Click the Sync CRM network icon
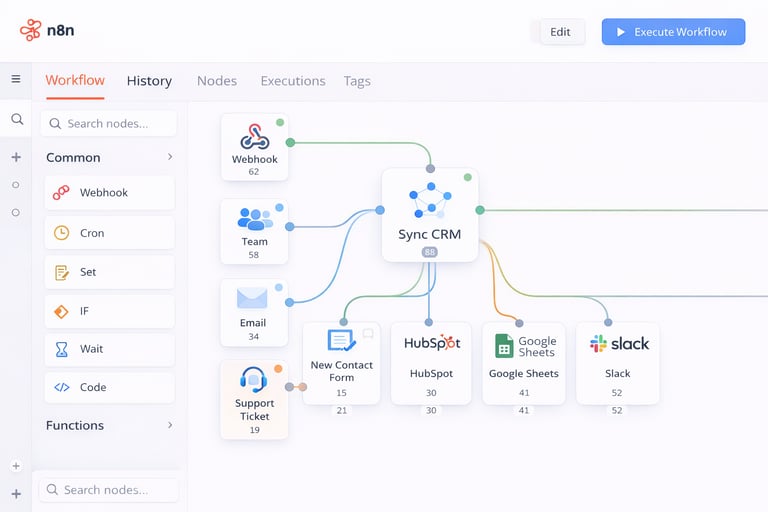This screenshot has height=512, width=768. (x=430, y=200)
